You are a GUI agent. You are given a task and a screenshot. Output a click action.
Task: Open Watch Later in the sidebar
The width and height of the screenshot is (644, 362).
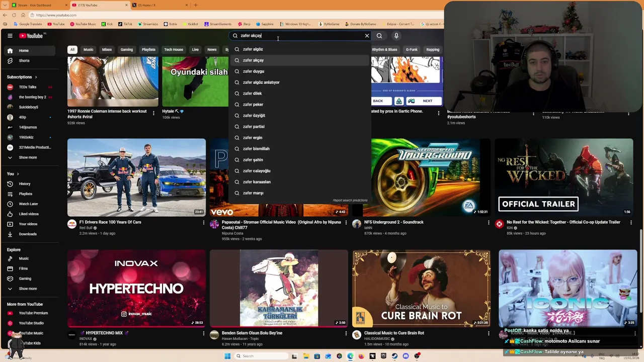click(x=29, y=204)
